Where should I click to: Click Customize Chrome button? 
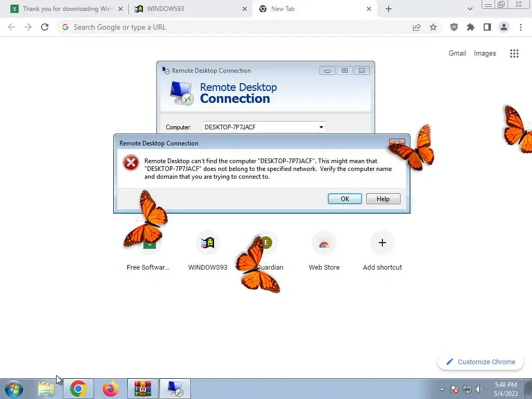pos(481,362)
